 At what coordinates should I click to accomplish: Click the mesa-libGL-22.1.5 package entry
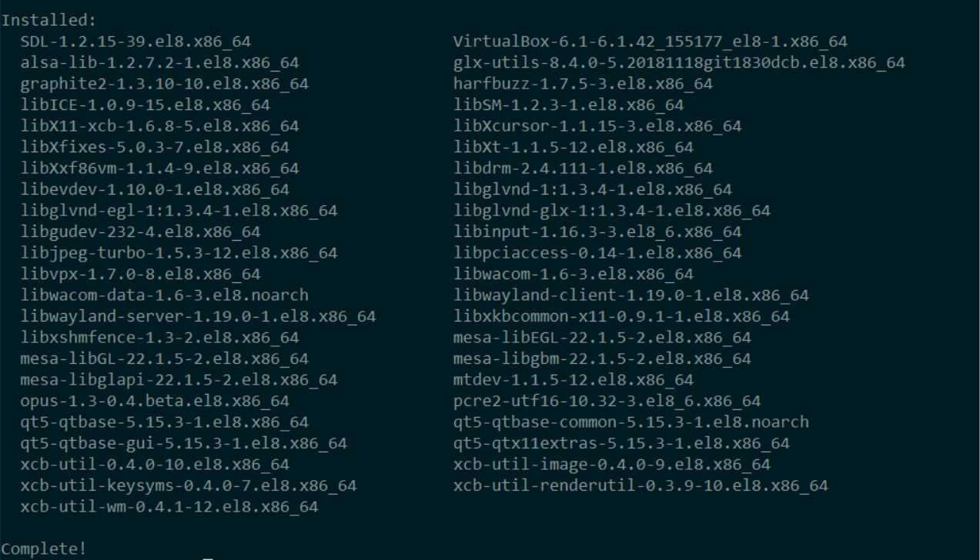(165, 359)
